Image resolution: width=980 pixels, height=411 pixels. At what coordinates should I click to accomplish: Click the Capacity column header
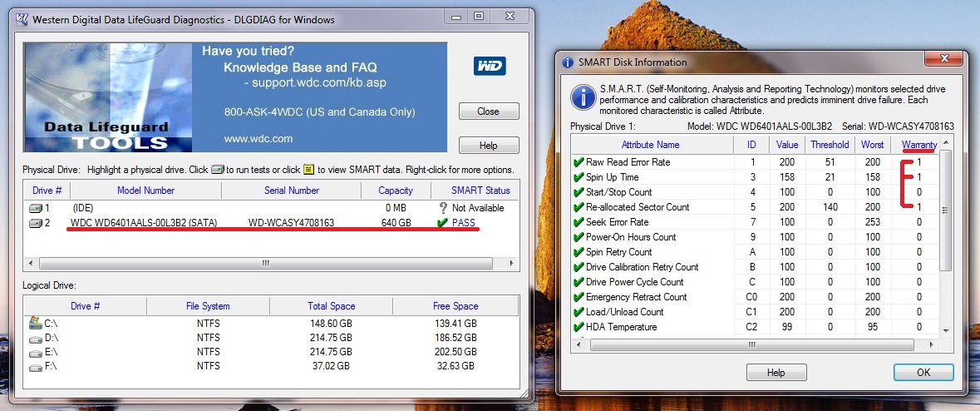click(395, 191)
